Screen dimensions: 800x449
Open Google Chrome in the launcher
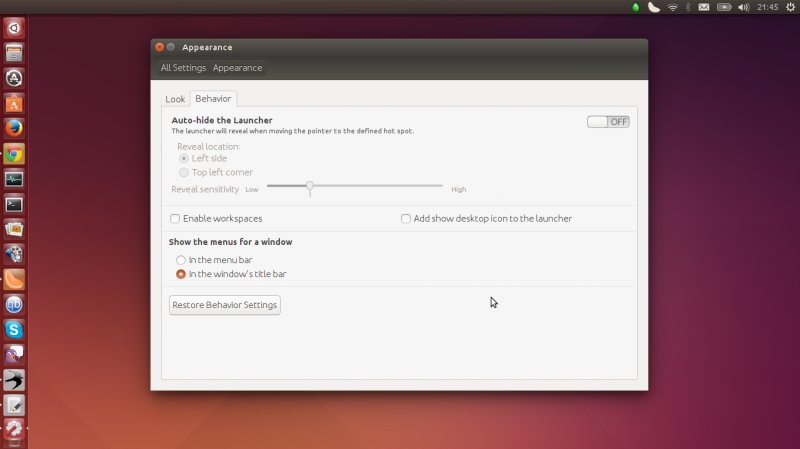pyautogui.click(x=14, y=154)
